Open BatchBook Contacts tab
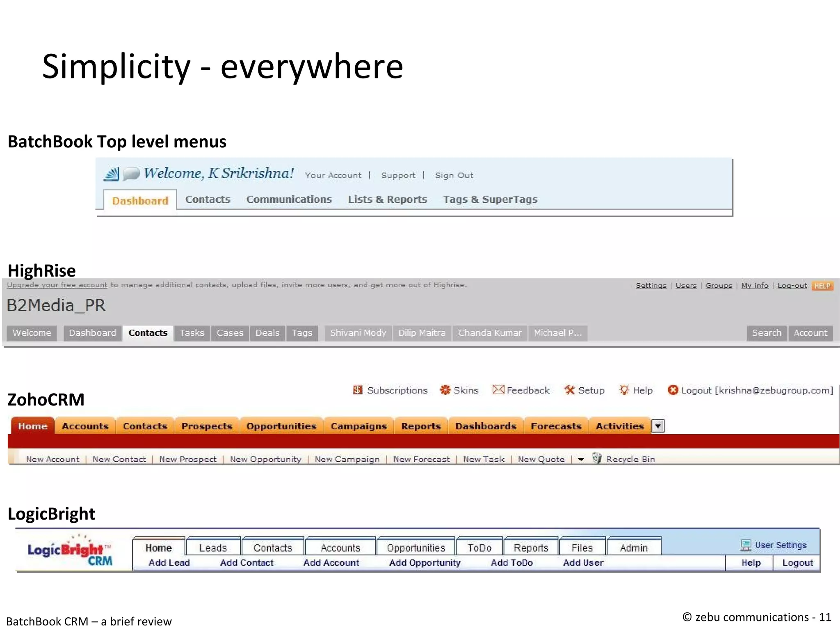 pos(208,199)
